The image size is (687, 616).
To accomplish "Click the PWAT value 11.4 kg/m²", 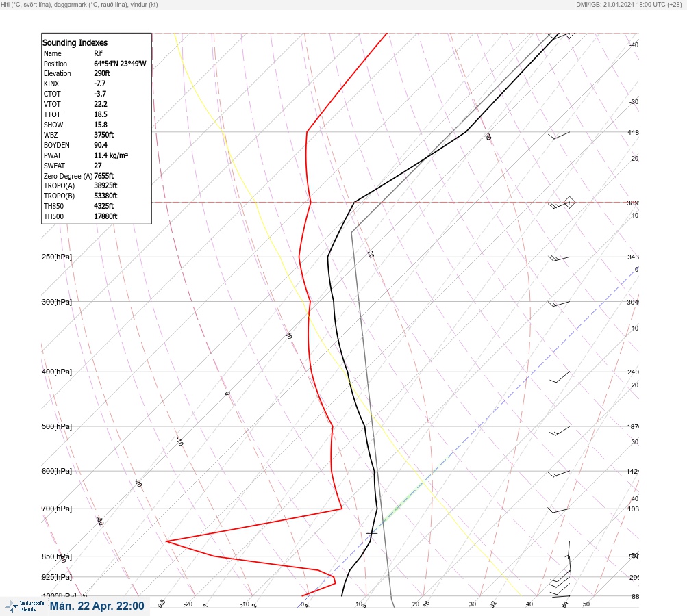I will click(x=111, y=155).
